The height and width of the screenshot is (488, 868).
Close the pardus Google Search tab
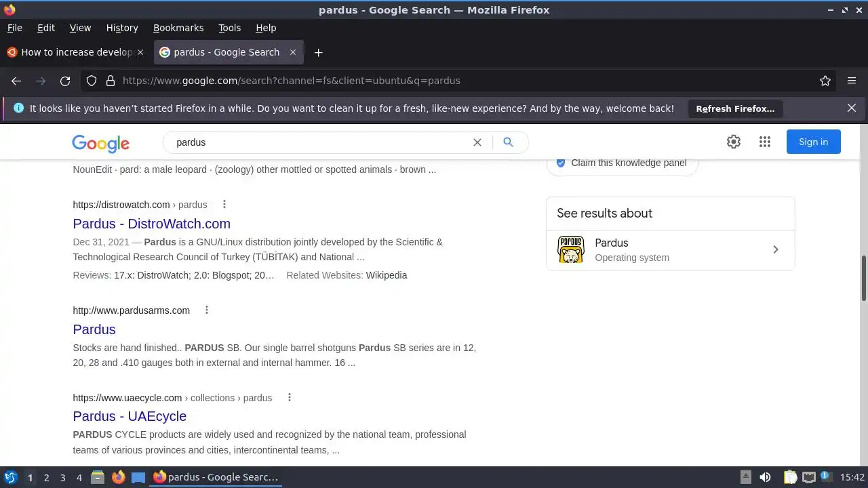tap(293, 52)
